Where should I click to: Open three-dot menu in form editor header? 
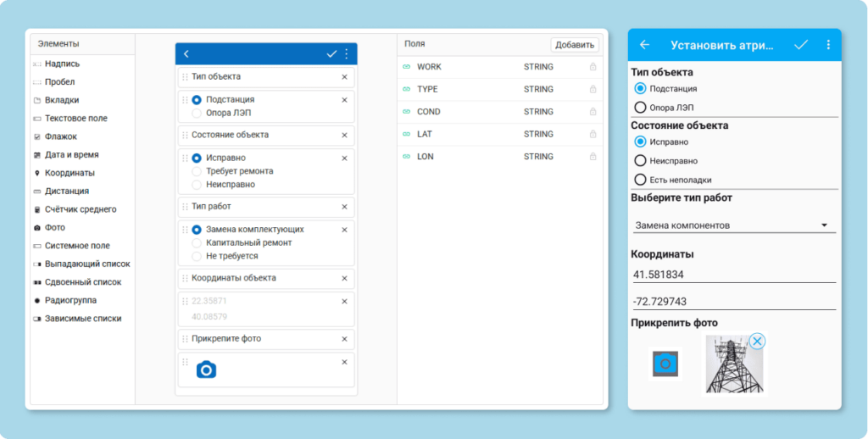point(346,54)
